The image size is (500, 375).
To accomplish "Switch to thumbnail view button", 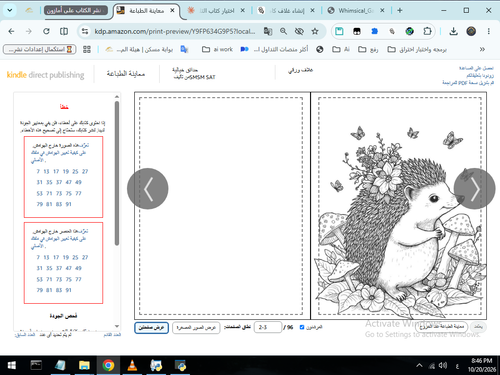I will [x=196, y=328].
